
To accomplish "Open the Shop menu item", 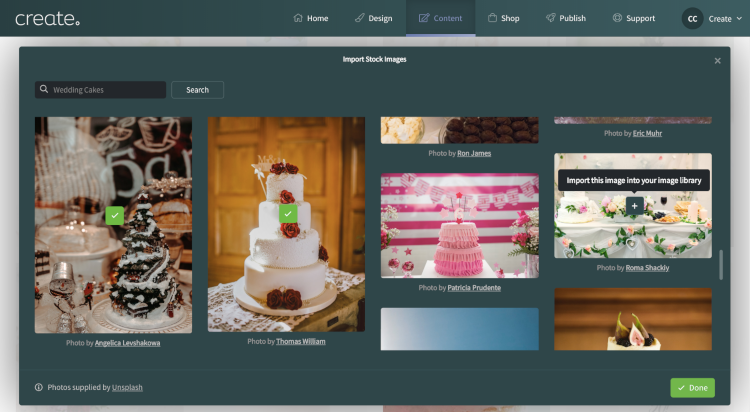I will pos(504,18).
